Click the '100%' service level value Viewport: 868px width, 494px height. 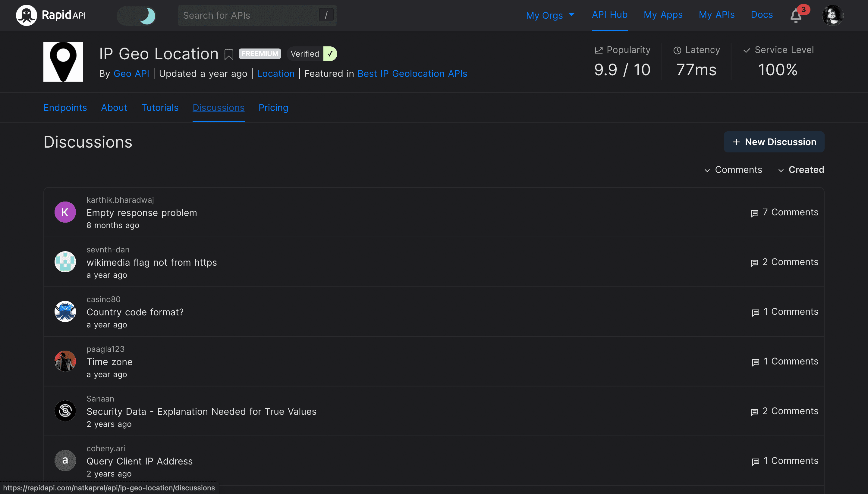[x=777, y=70]
